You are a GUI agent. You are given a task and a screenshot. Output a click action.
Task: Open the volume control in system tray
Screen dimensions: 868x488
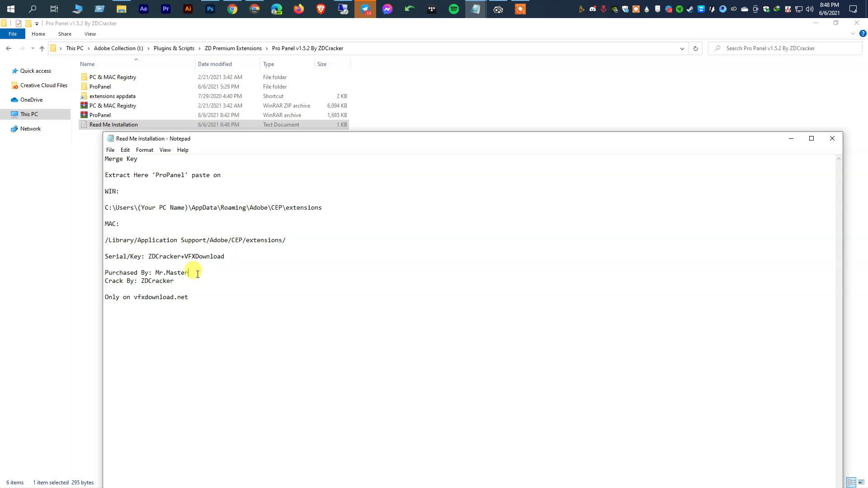click(809, 9)
